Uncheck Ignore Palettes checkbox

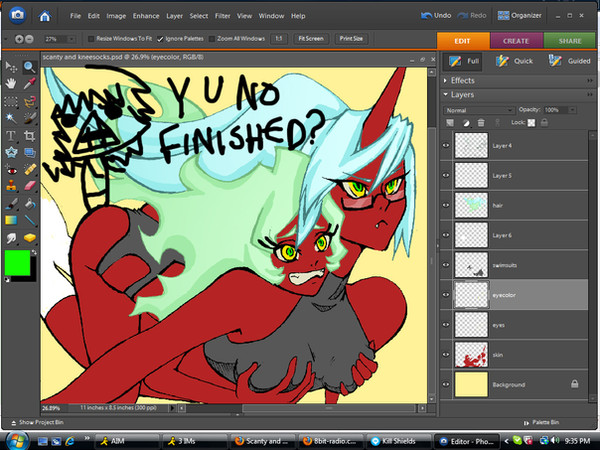tap(161, 38)
